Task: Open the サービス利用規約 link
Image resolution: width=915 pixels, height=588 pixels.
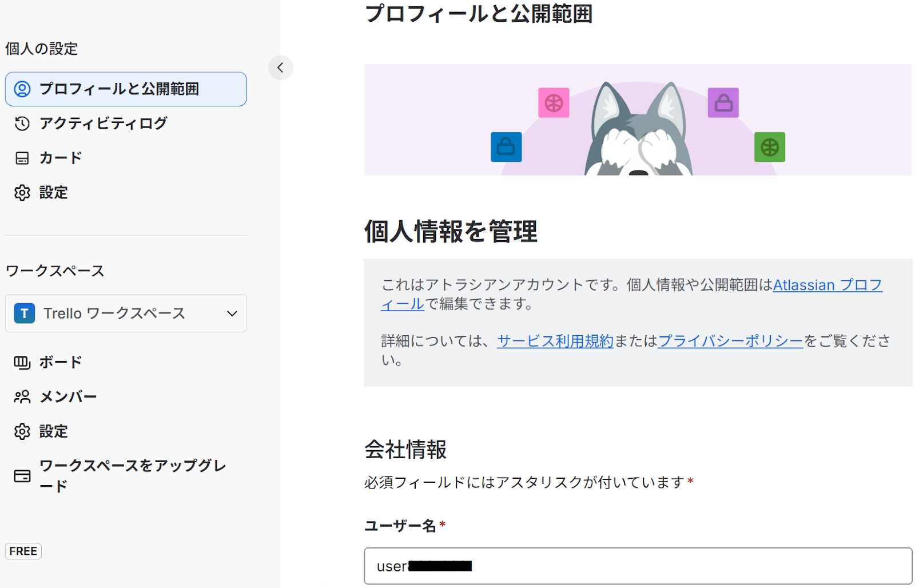Action: [555, 341]
